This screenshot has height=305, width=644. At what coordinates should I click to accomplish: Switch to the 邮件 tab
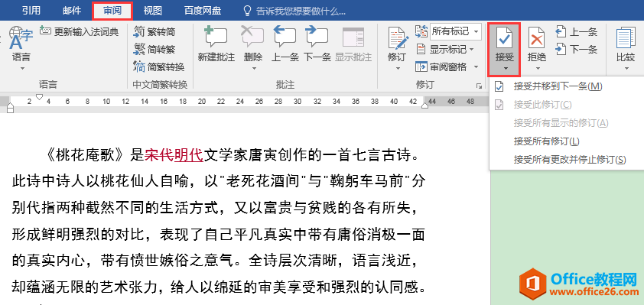point(72,11)
